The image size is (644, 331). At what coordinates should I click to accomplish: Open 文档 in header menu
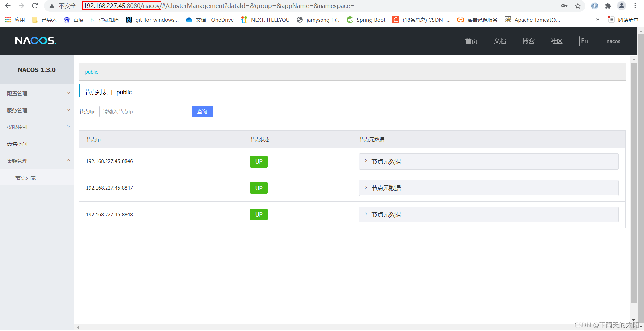pyautogui.click(x=500, y=41)
